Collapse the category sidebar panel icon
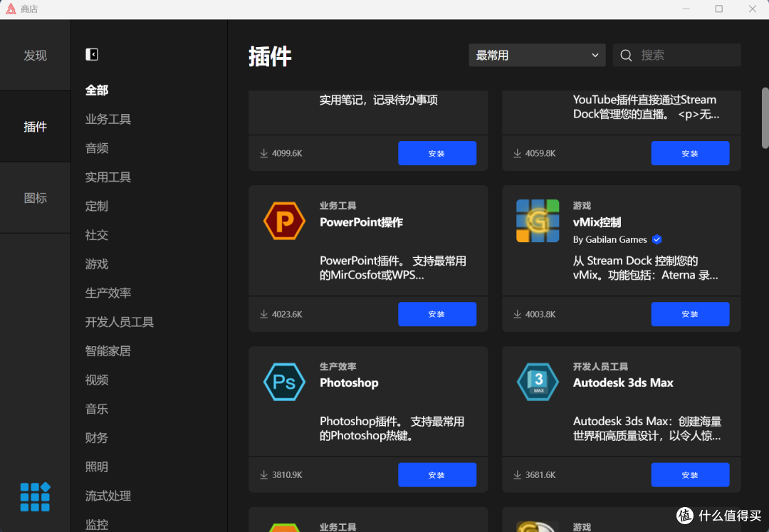 tap(92, 54)
